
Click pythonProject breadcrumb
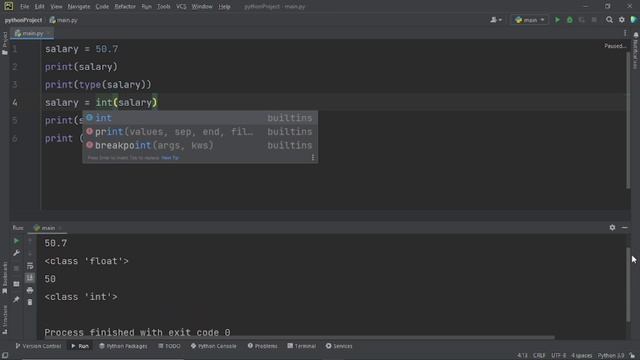tap(23, 20)
